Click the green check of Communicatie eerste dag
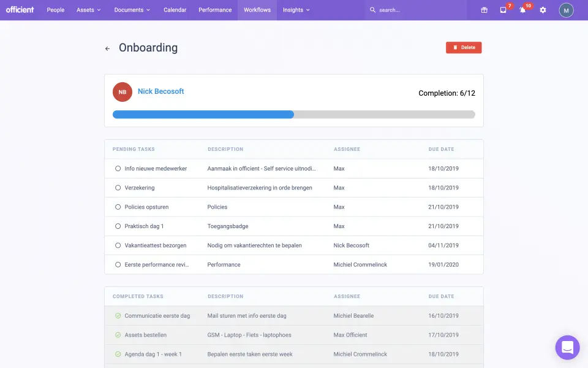Screen dimensions: 588x368 point(118,316)
